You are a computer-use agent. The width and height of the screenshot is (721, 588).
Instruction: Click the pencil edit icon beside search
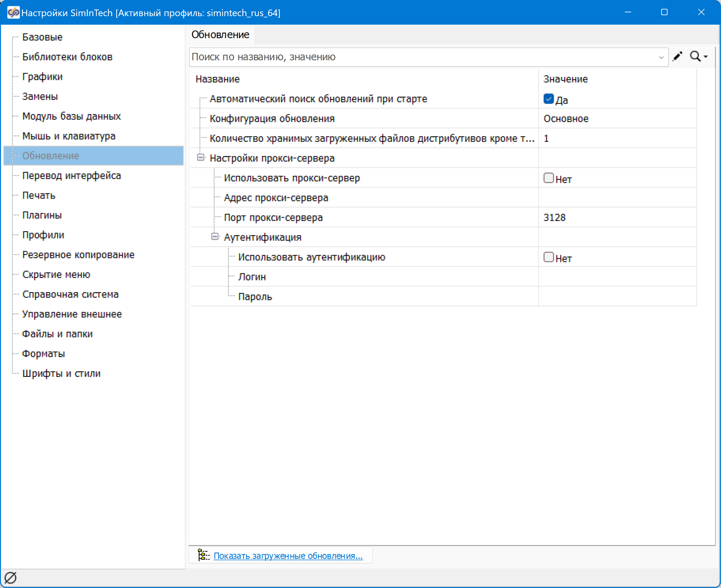tap(677, 56)
